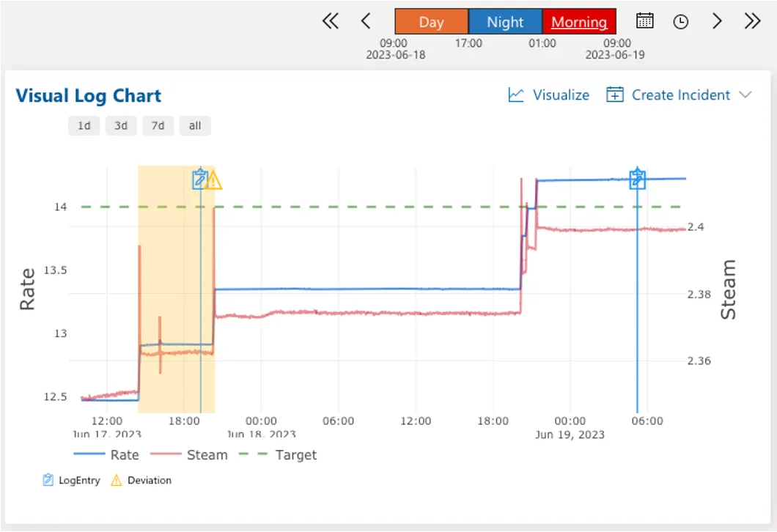Click the Visualize chart line icon
The width and height of the screenshot is (777, 532).
pos(516,95)
